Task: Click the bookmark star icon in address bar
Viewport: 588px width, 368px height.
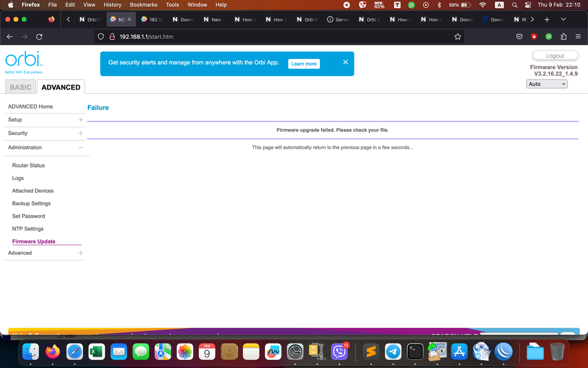Action: click(457, 37)
